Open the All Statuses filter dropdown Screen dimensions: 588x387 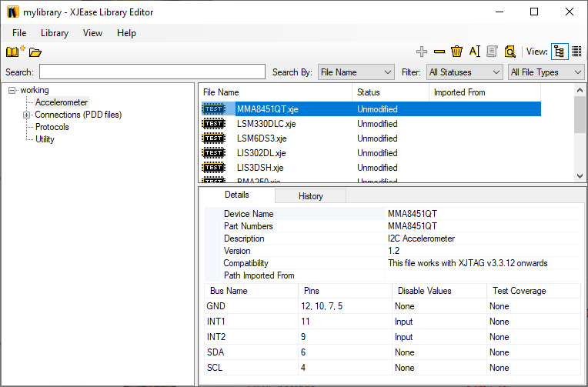pyautogui.click(x=464, y=72)
